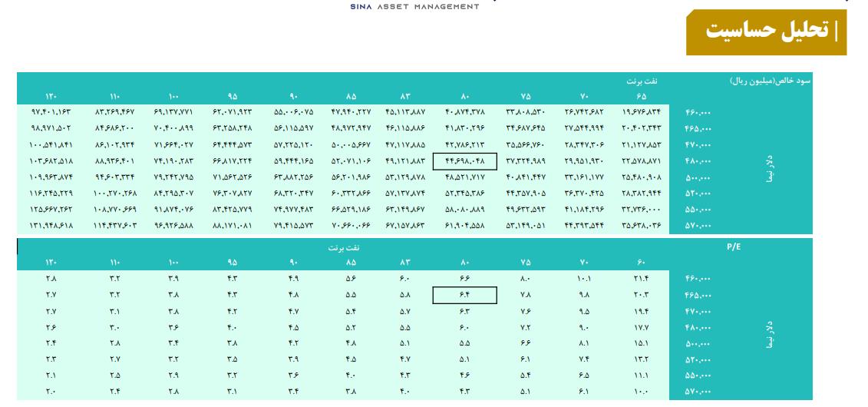Select the 60 column header in P/E table
Screen dimensions: 868x407
click(641, 263)
